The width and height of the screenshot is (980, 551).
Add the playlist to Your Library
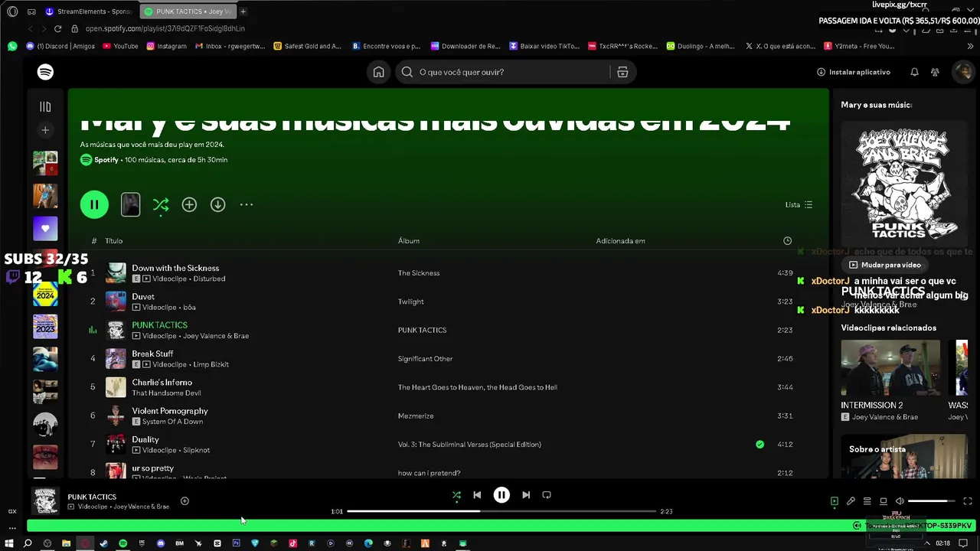click(189, 204)
